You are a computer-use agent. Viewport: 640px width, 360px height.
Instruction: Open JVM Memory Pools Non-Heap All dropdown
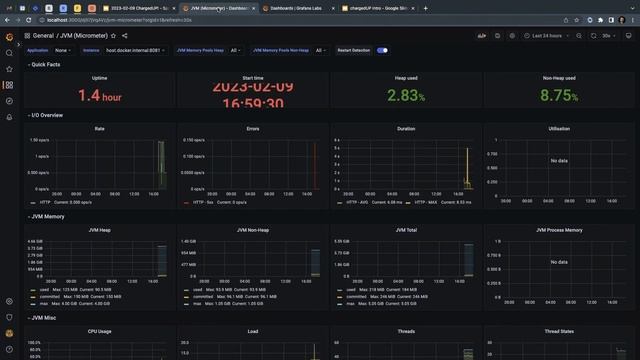pyautogui.click(x=320, y=50)
